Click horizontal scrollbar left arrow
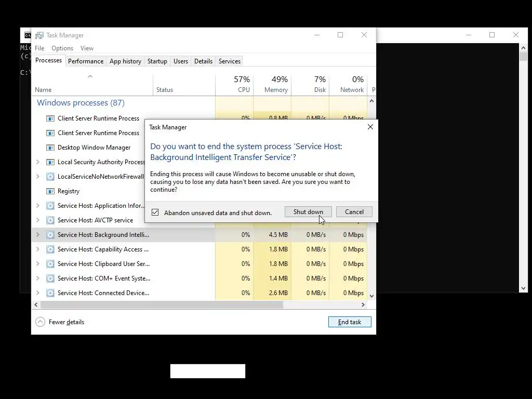The height and width of the screenshot is (399, 532). [x=36, y=304]
